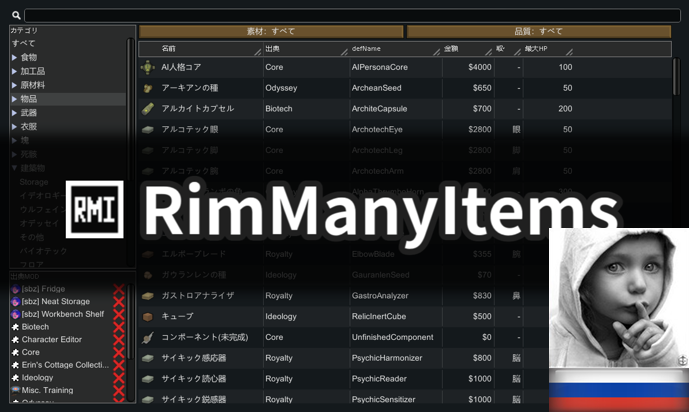
Task: Expand the 物品 category arrow
Action: point(14,99)
